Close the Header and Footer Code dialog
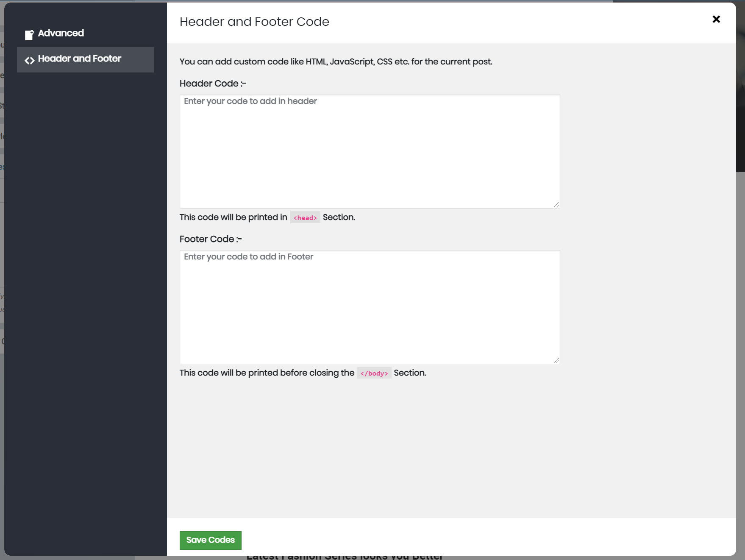 pos(716,19)
